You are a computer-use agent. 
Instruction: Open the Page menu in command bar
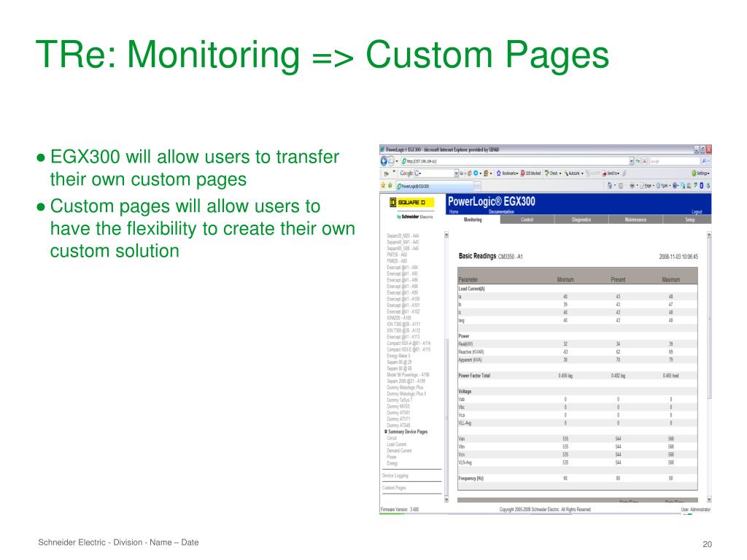click(647, 185)
